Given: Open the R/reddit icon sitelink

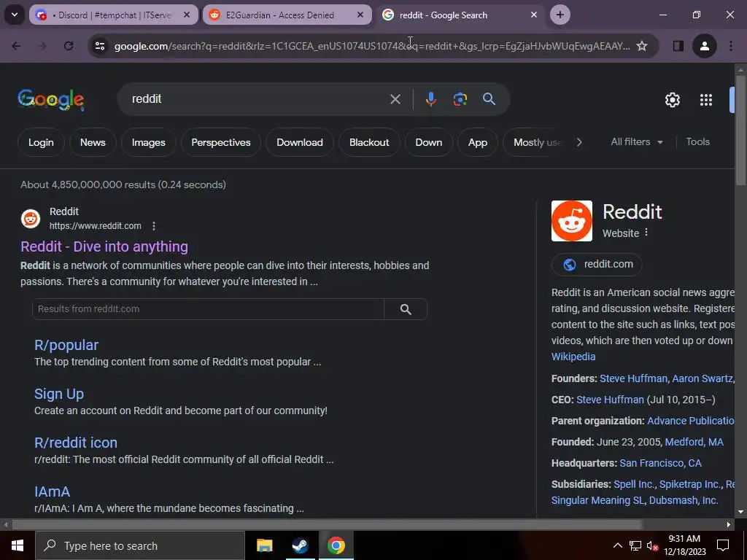Looking at the screenshot, I should coord(76,443).
